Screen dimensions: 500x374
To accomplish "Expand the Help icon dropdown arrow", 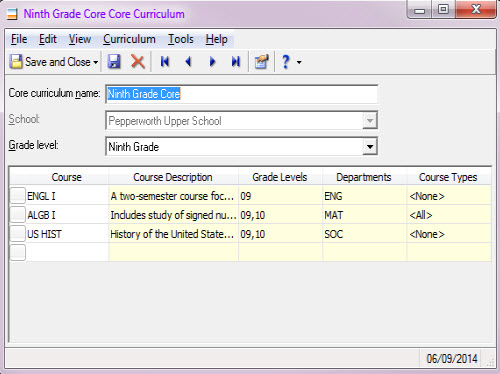I will pos(299,62).
